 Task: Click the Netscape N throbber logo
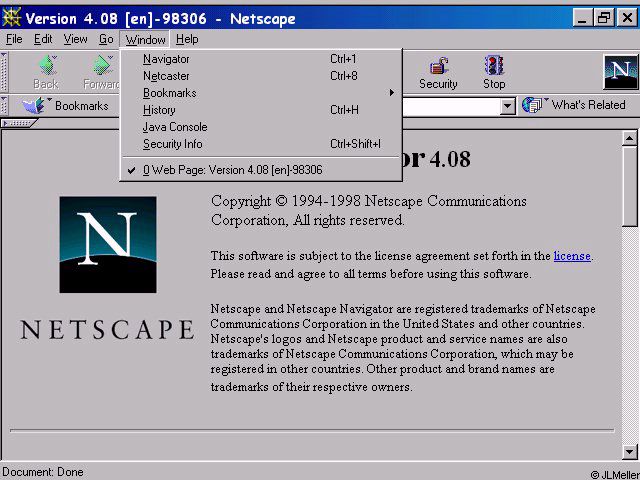coord(620,72)
